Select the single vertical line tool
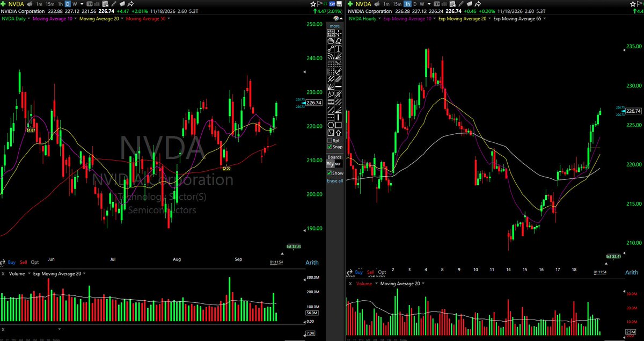 pos(339,117)
